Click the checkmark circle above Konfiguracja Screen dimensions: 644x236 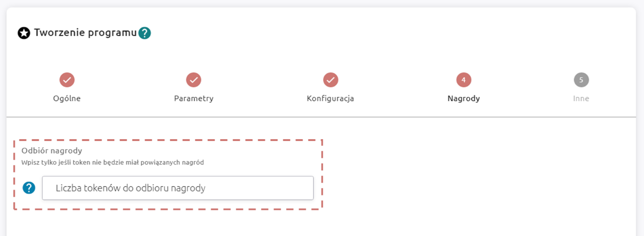click(x=330, y=80)
